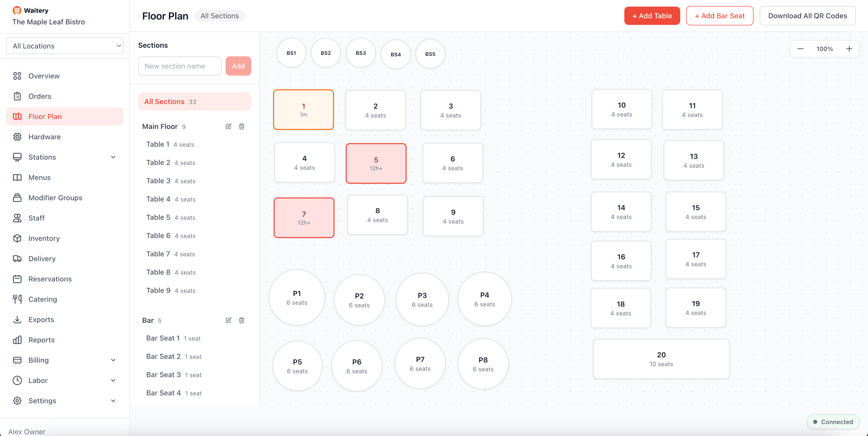Click the Settings gear icon
This screenshot has height=436, width=868.
pos(17,401)
